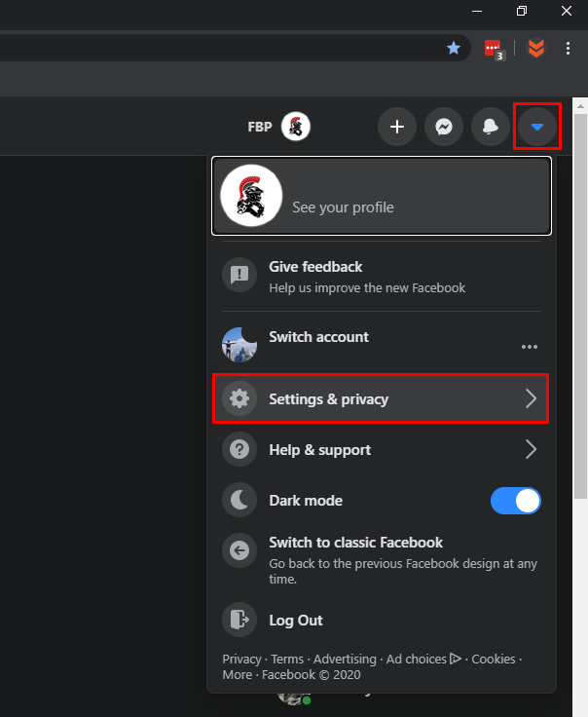The height and width of the screenshot is (717, 588).
Task: Click the page scrollbar up arrow
Action: pos(580,106)
